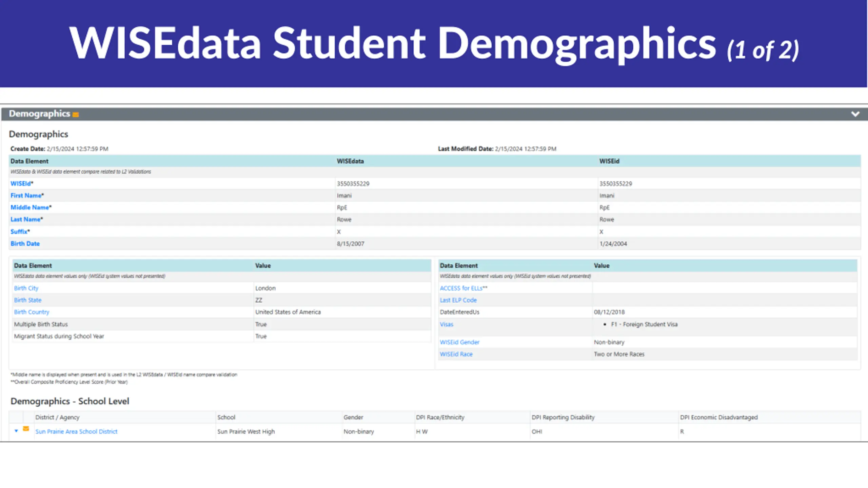Select the WISEid birth date 1/24/2004
Screen dimensions: 868x488
point(613,244)
